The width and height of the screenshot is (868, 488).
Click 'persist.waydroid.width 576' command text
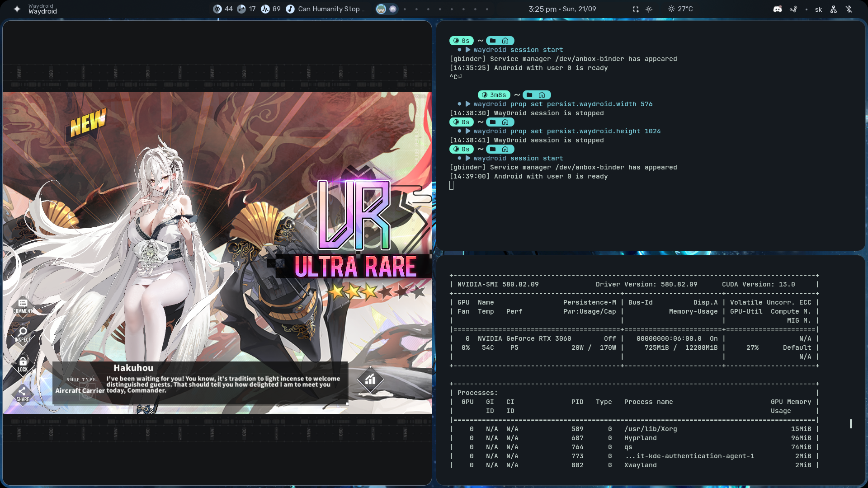(600, 104)
